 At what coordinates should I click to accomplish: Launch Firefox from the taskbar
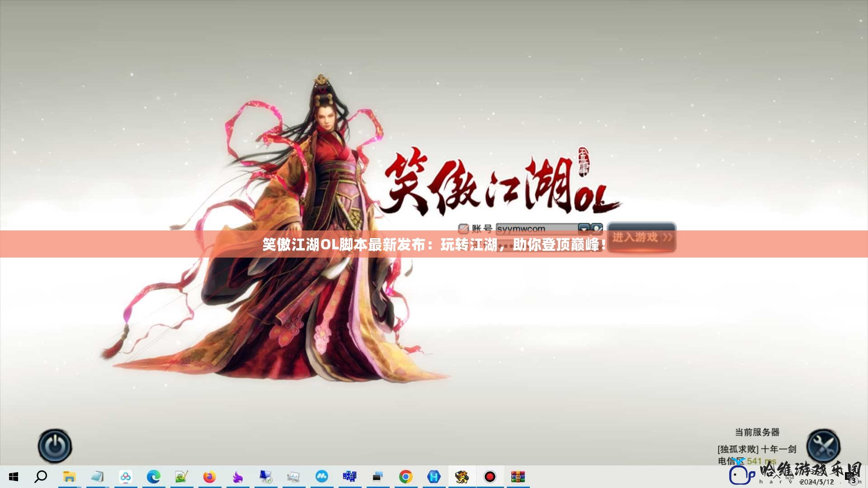click(209, 477)
